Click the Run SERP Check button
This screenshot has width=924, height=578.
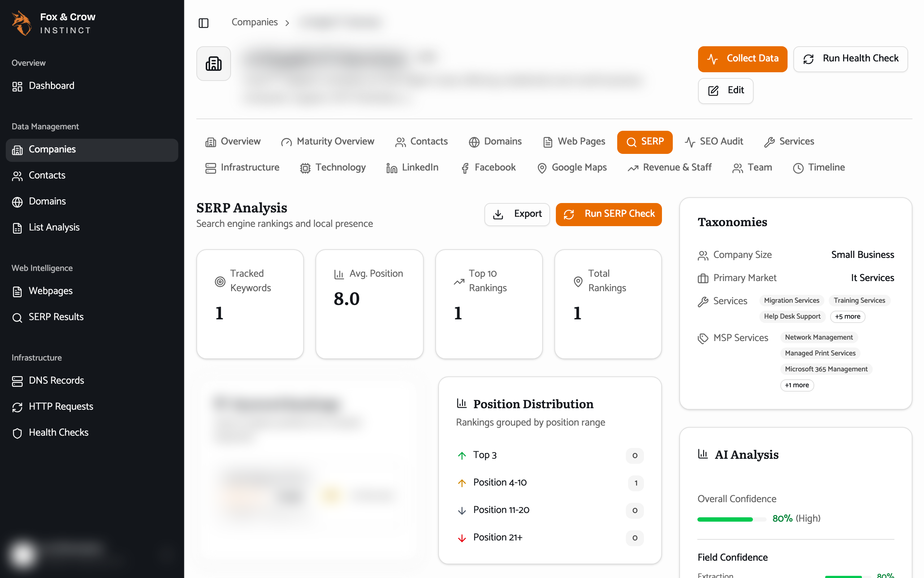tap(609, 215)
